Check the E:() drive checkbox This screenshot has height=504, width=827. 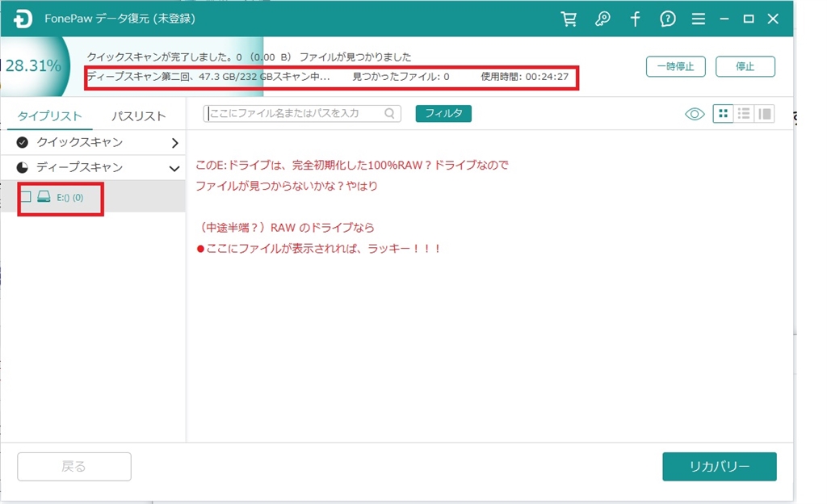pyautogui.click(x=25, y=197)
